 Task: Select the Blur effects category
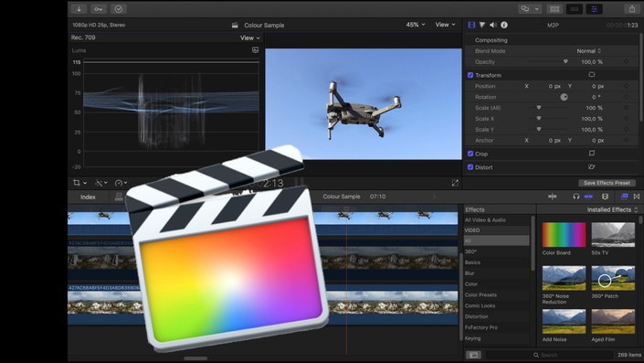pyautogui.click(x=497, y=273)
